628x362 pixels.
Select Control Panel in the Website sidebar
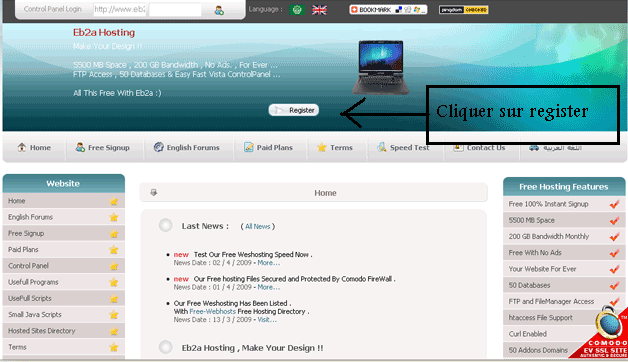64,265
